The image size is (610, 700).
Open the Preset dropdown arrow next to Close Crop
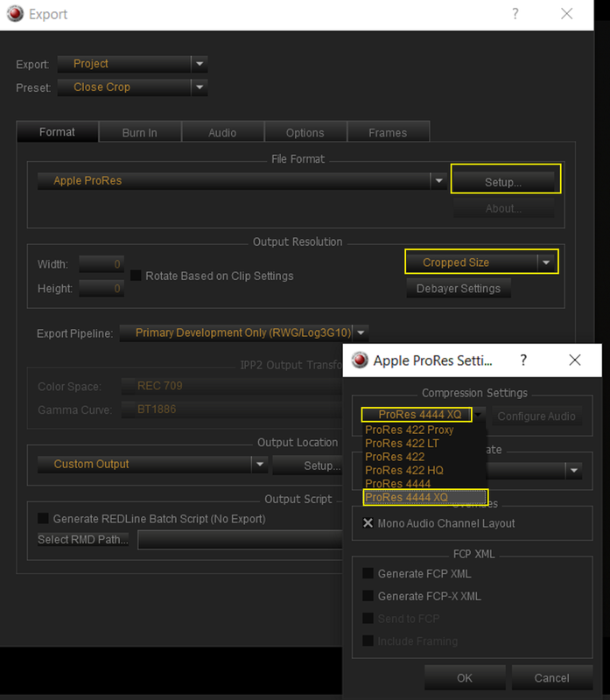200,87
